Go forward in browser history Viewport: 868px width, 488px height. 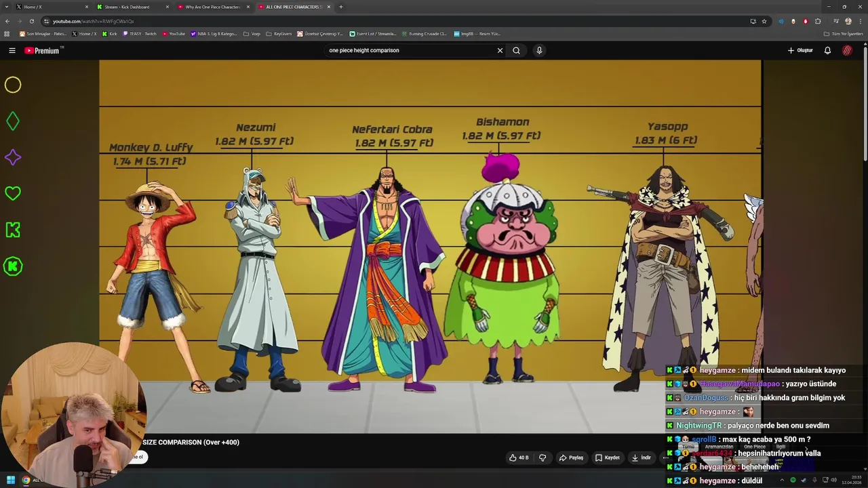19,21
